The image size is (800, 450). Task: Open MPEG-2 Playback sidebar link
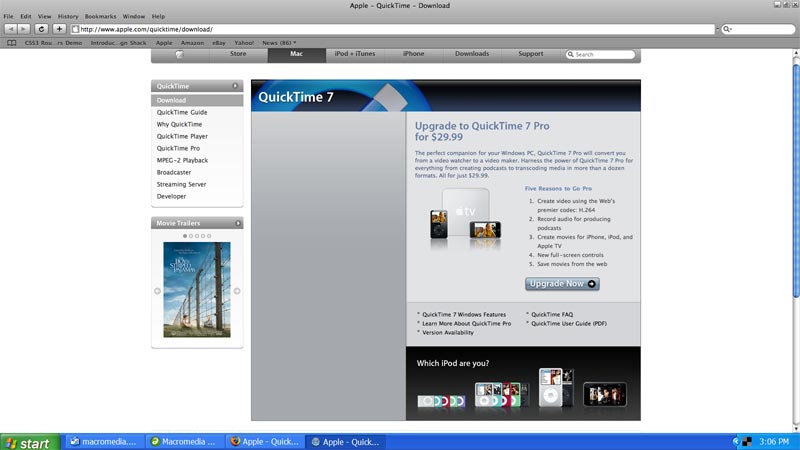click(x=182, y=160)
